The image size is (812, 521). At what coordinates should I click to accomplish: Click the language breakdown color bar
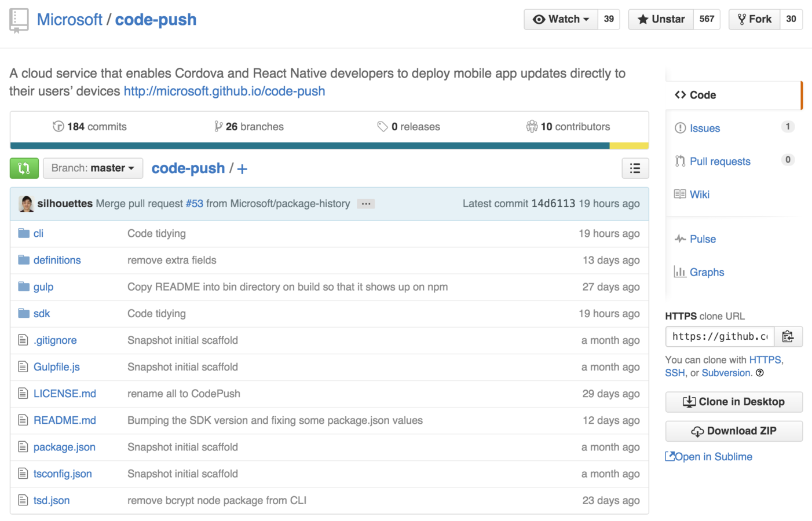tap(329, 146)
